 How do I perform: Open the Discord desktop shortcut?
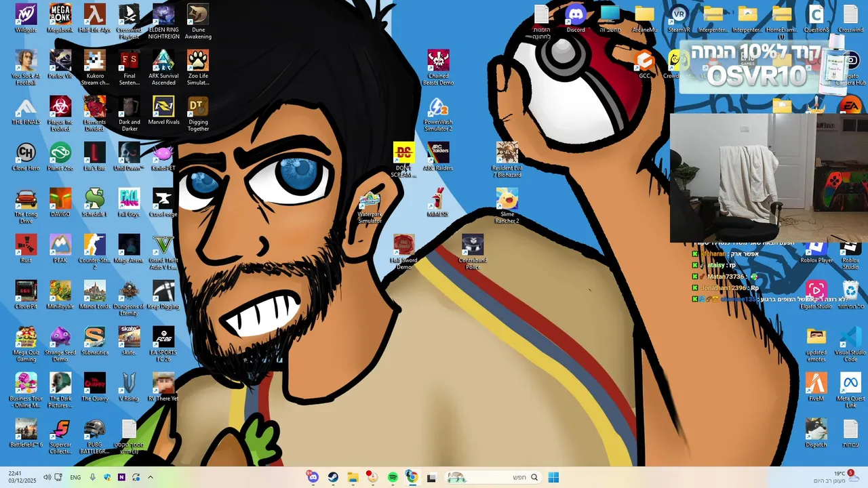576,19
